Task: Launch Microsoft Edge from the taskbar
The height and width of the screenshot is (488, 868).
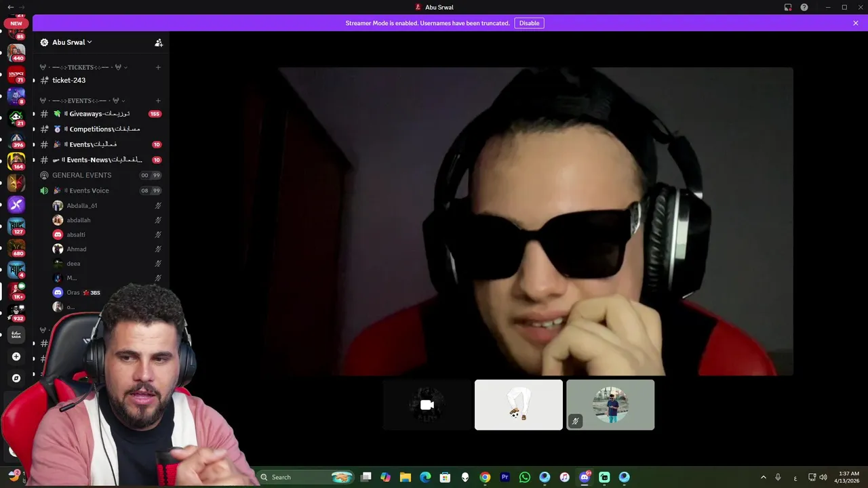Action: pos(425,477)
